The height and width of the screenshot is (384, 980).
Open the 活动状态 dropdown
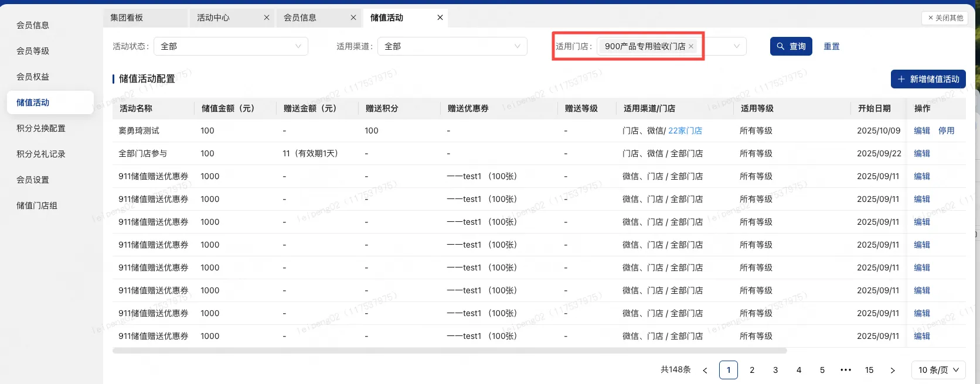pyautogui.click(x=231, y=46)
